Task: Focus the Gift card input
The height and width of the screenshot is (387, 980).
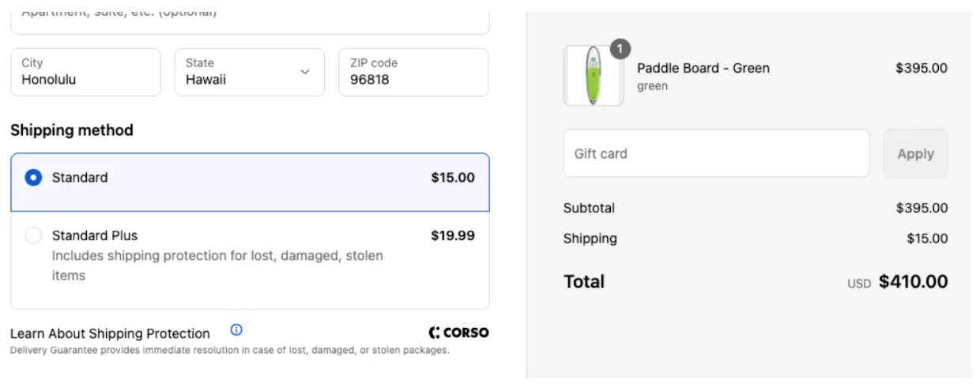Action: [716, 154]
